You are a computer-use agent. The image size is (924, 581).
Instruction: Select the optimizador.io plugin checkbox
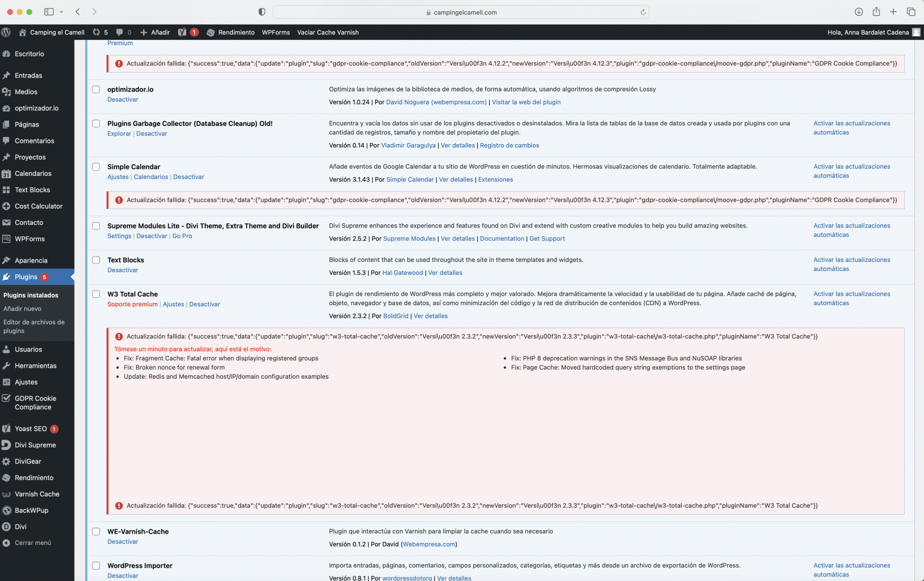(x=96, y=89)
